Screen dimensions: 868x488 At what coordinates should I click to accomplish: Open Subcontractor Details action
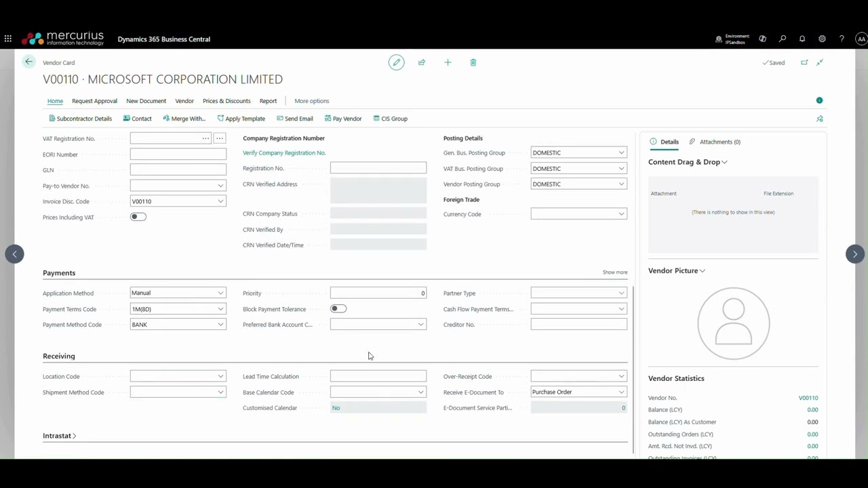tap(80, 119)
